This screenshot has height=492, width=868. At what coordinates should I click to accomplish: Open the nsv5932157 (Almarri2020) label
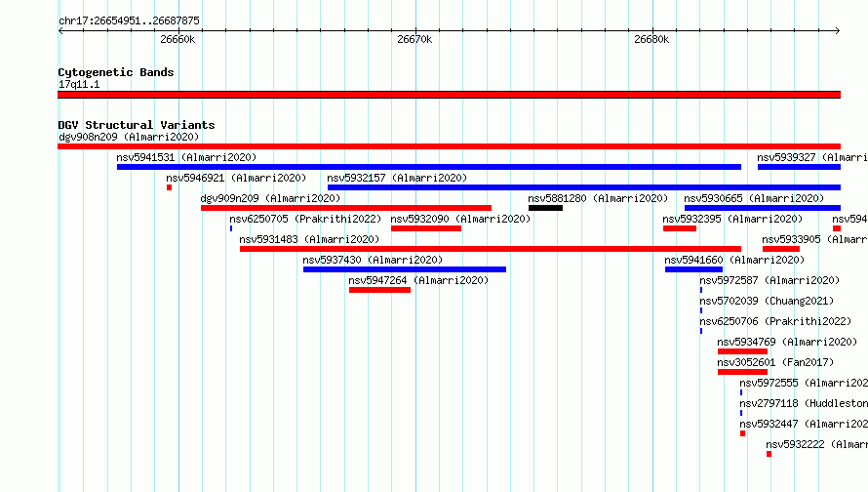397,178
